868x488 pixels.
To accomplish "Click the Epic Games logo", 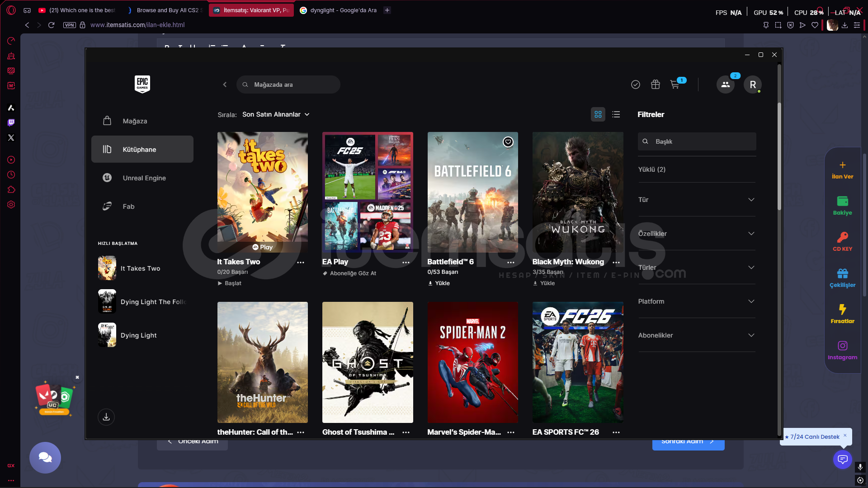I will pyautogui.click(x=142, y=84).
